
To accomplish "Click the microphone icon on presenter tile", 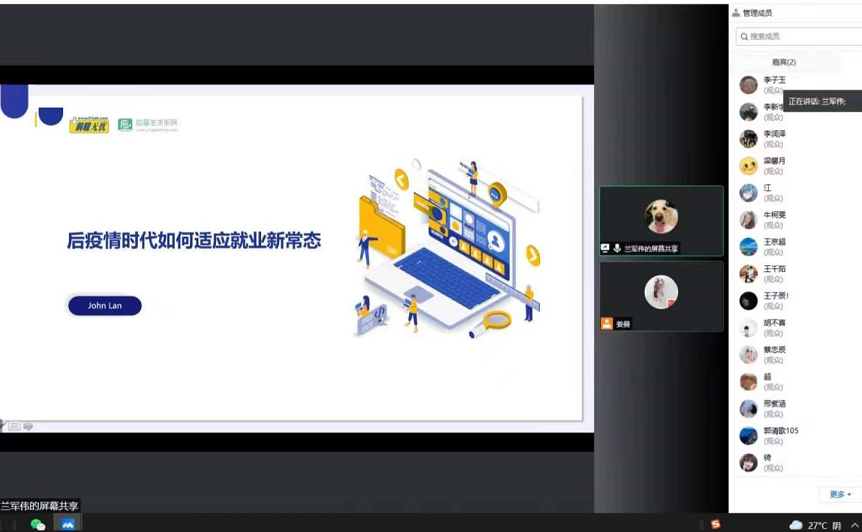I will click(x=617, y=248).
